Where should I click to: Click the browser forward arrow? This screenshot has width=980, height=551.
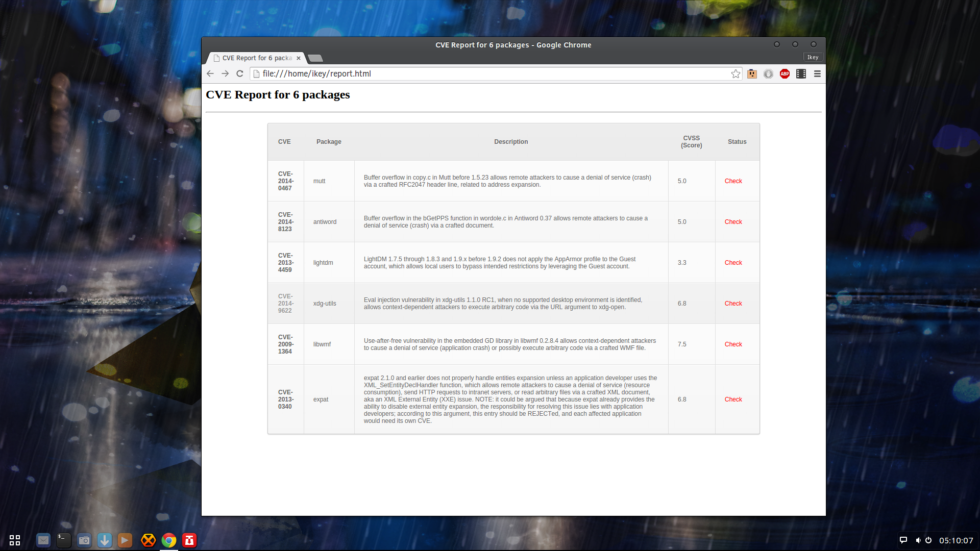pyautogui.click(x=225, y=73)
